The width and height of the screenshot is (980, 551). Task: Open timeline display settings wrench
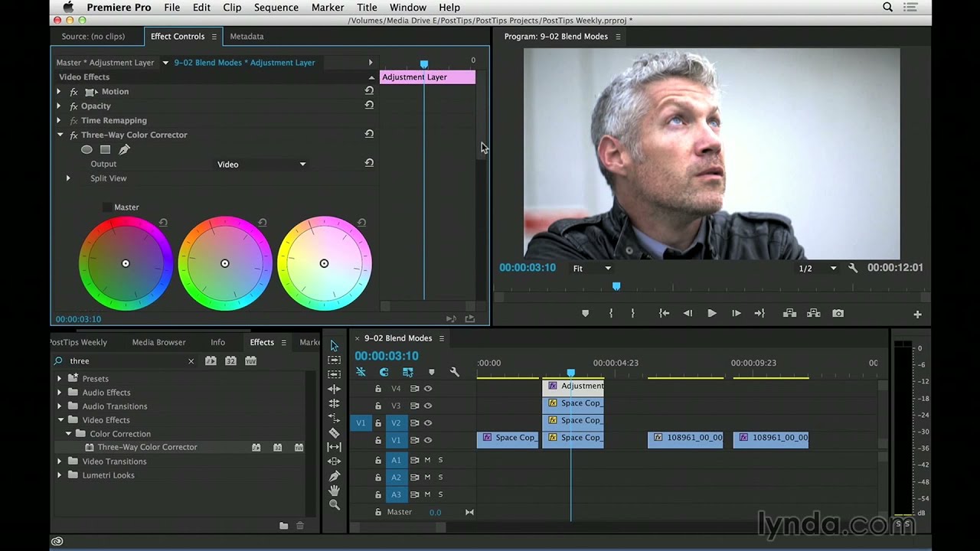pos(454,372)
